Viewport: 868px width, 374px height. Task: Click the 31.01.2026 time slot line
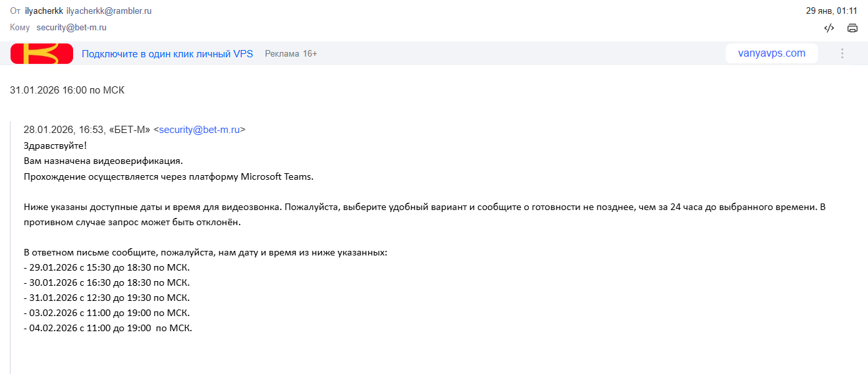pyautogui.click(x=107, y=298)
